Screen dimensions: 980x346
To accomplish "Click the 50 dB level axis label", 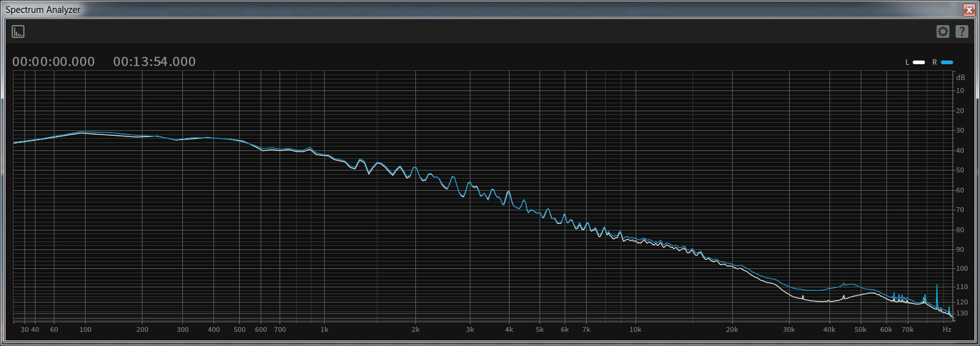I will click(960, 170).
